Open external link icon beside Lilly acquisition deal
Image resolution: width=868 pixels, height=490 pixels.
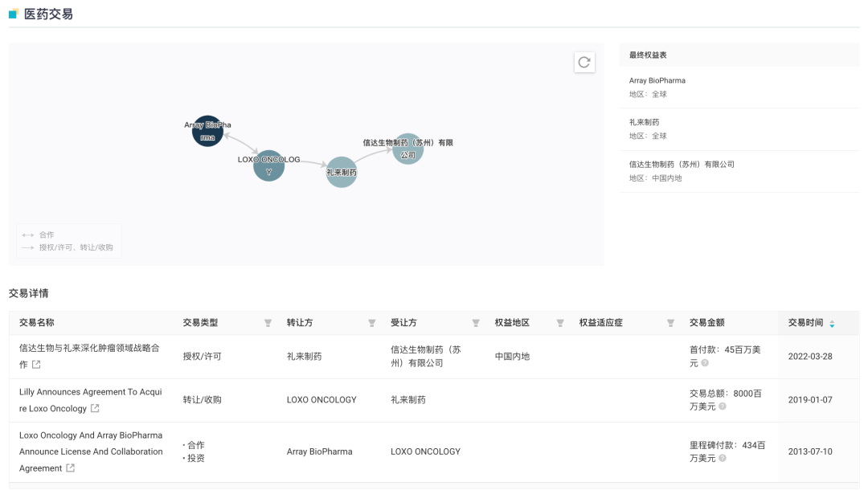point(95,408)
